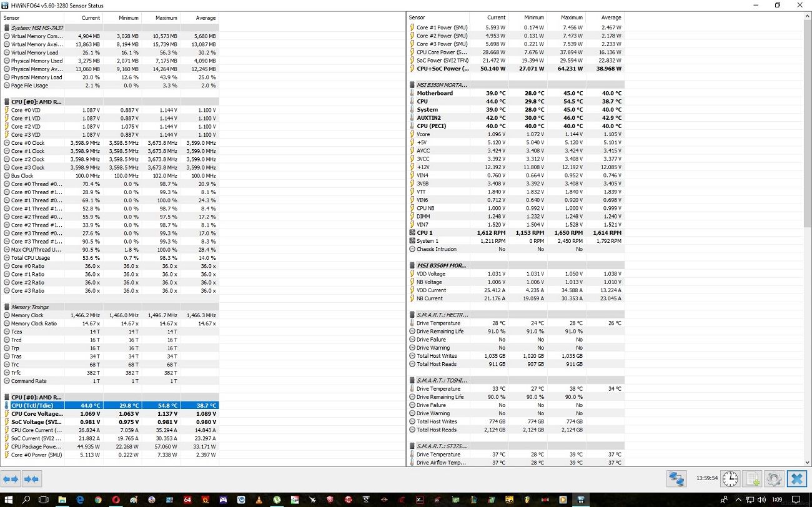This screenshot has height=507, width=812.
Task: Select the highlighted CPU (Tctl/Tdie) row
Action: [110, 405]
